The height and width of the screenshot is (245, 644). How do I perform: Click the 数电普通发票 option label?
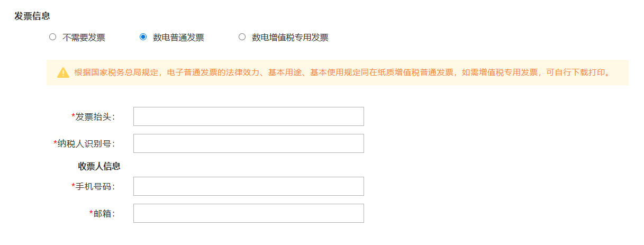(x=179, y=38)
